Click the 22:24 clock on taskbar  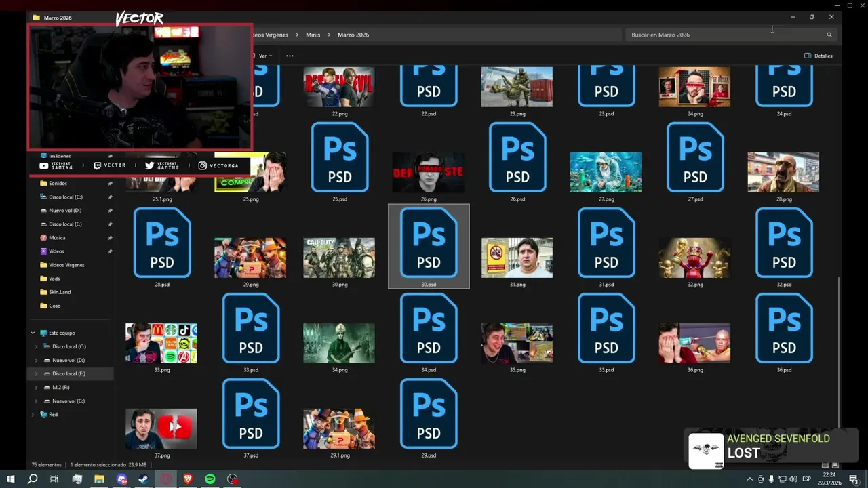831,475
